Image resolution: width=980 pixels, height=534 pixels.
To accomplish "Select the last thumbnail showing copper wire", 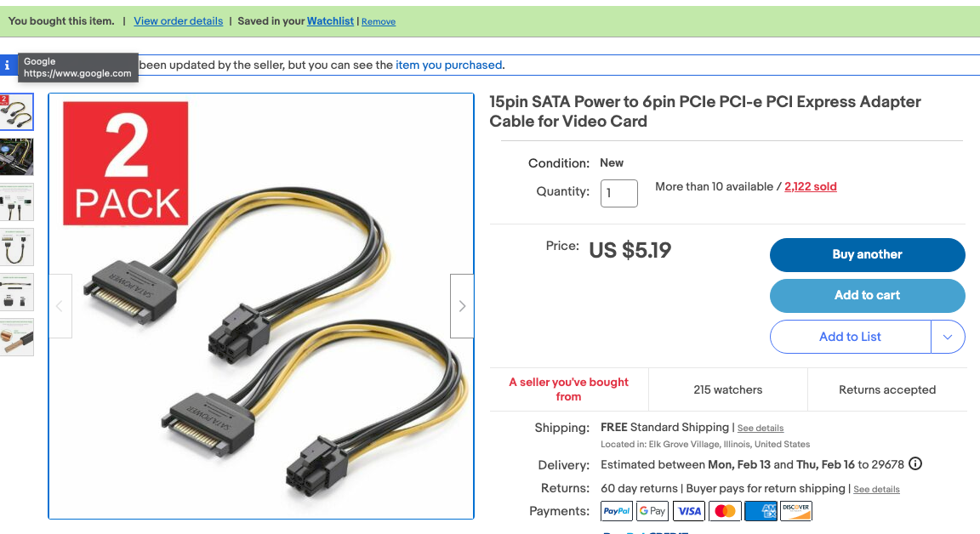I will click(17, 337).
